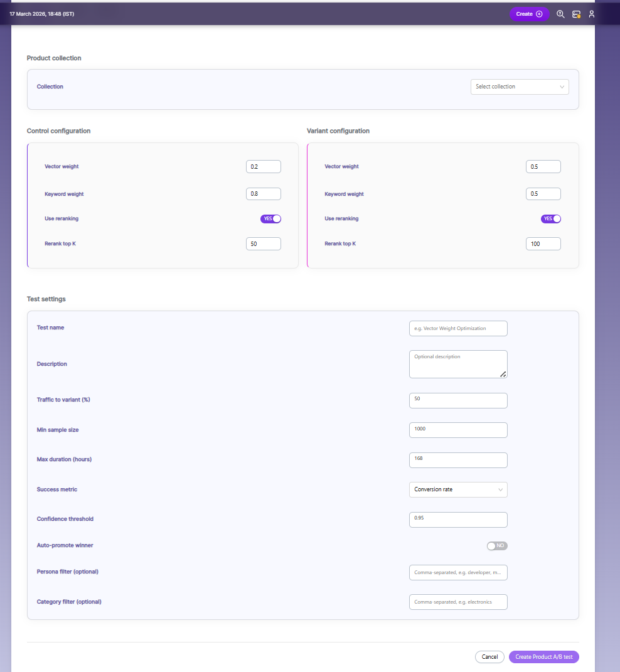Toggle Use reranking in Variant configuration
Image resolution: width=620 pixels, height=672 pixels.
tap(550, 218)
